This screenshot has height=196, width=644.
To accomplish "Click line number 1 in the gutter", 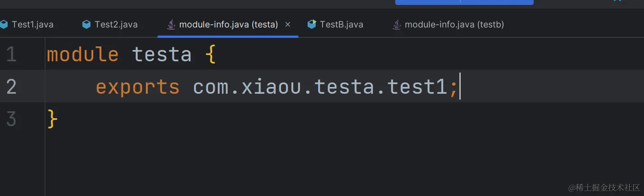I will (x=11, y=55).
